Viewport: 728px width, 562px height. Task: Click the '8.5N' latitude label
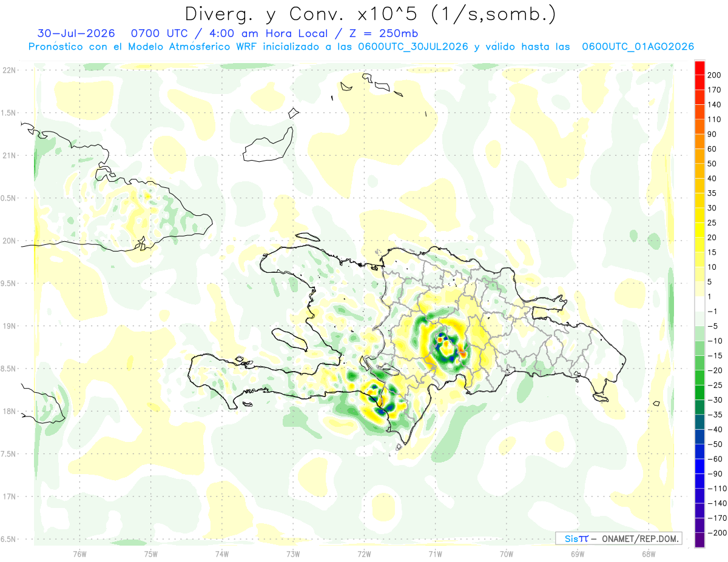click(8, 369)
